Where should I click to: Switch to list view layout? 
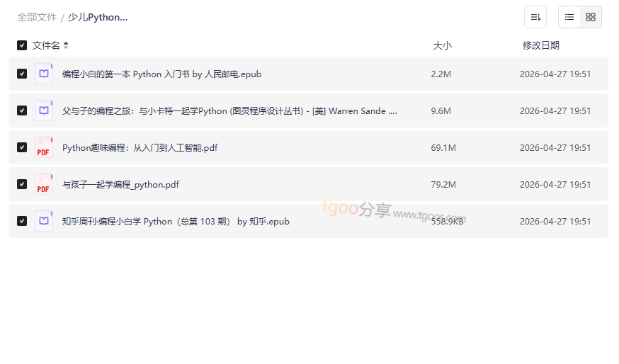(569, 17)
